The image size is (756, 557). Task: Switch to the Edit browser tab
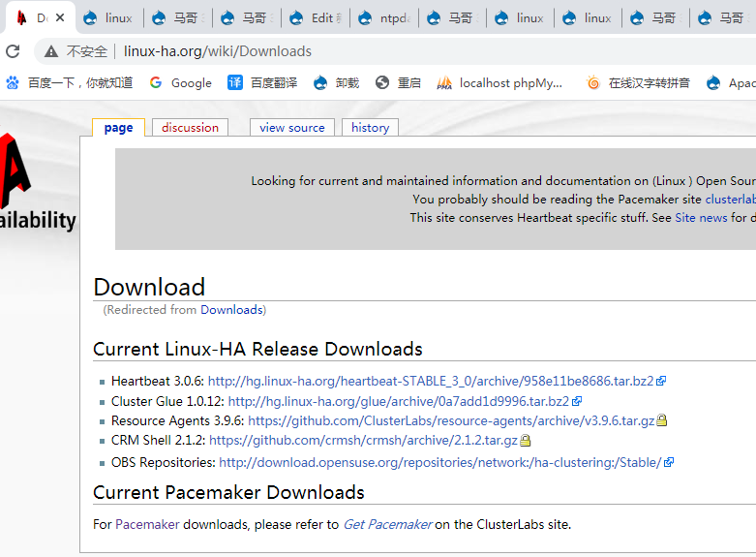[316, 18]
